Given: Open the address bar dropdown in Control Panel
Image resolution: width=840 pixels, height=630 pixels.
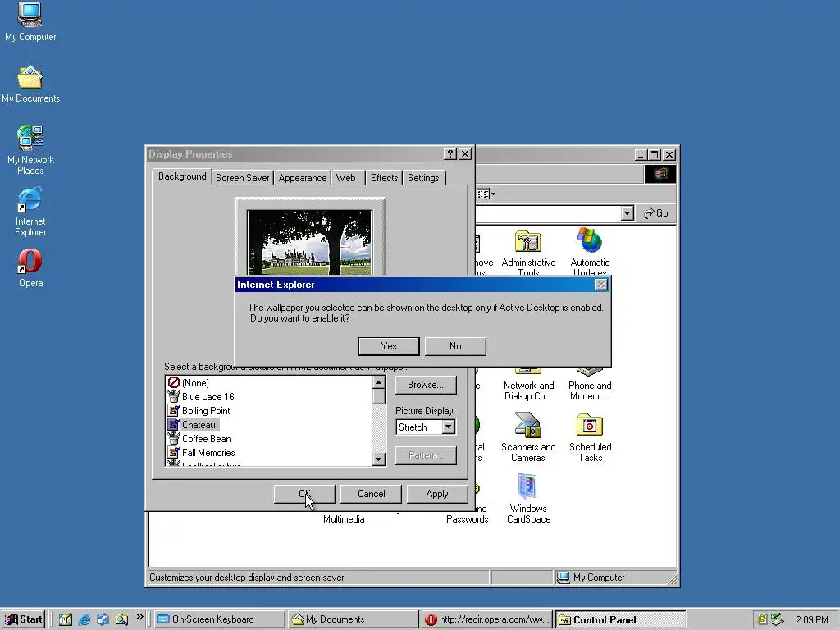Looking at the screenshot, I should pyautogui.click(x=628, y=213).
